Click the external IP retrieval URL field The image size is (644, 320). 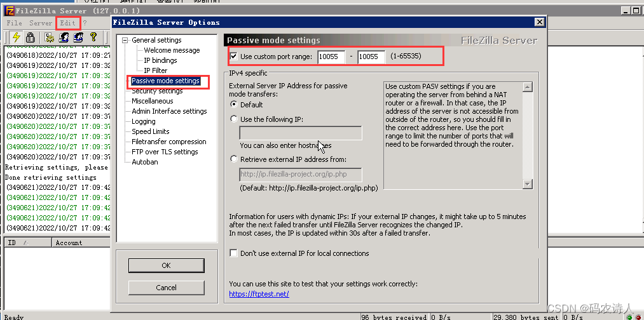click(x=301, y=175)
